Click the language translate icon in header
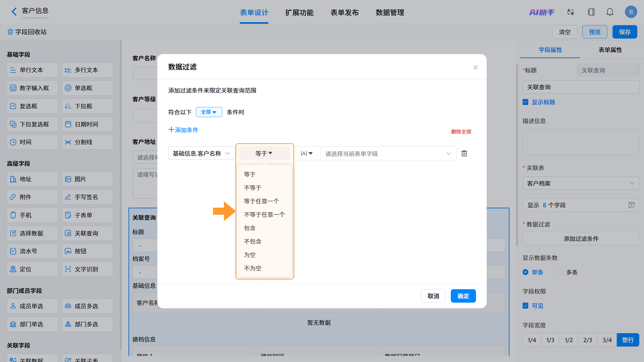Screen dimensions: 644x362 571,12
